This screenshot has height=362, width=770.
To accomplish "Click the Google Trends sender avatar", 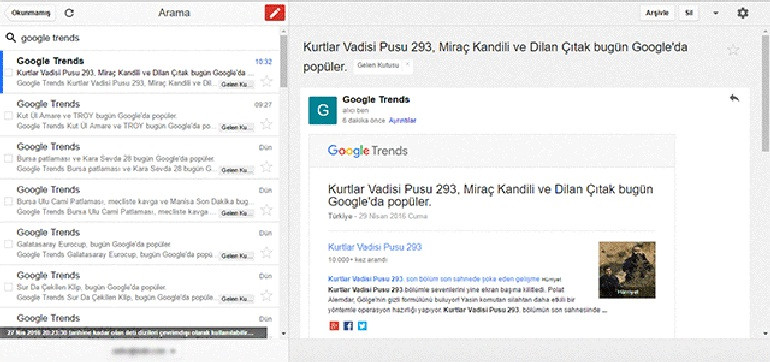I will (x=322, y=110).
